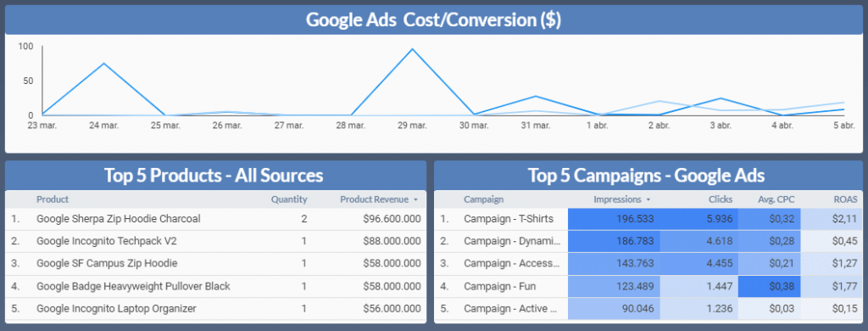Sort by the Product Revenue column header
The image size is (868, 331).
click(374, 199)
